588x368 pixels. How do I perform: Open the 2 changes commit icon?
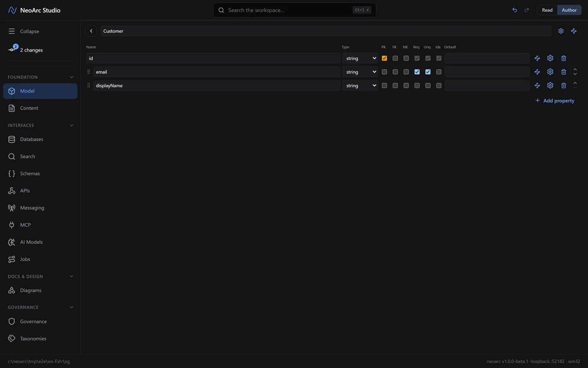pyautogui.click(x=12, y=49)
